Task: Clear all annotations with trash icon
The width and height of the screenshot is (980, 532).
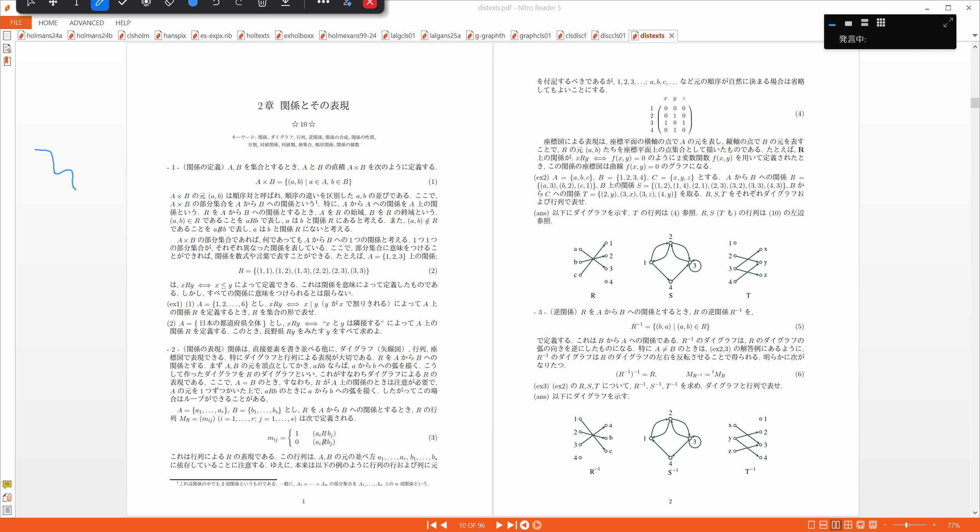Action: [262, 3]
